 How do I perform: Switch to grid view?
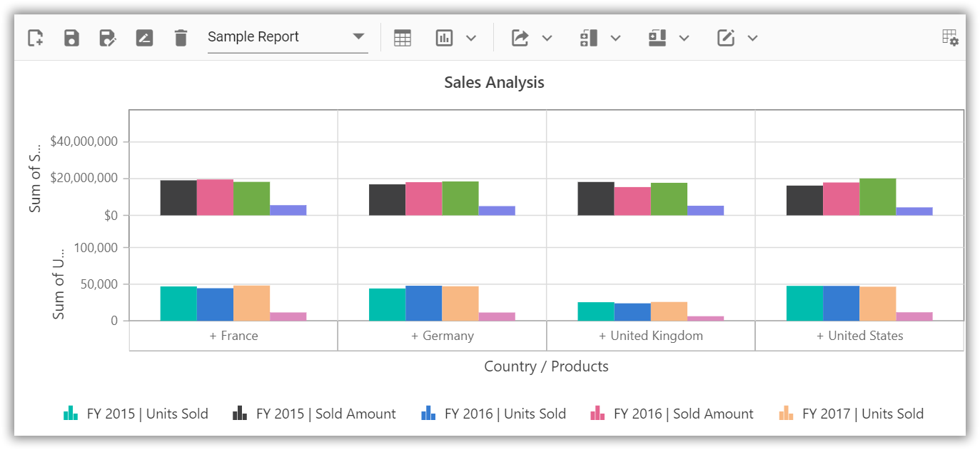(403, 37)
